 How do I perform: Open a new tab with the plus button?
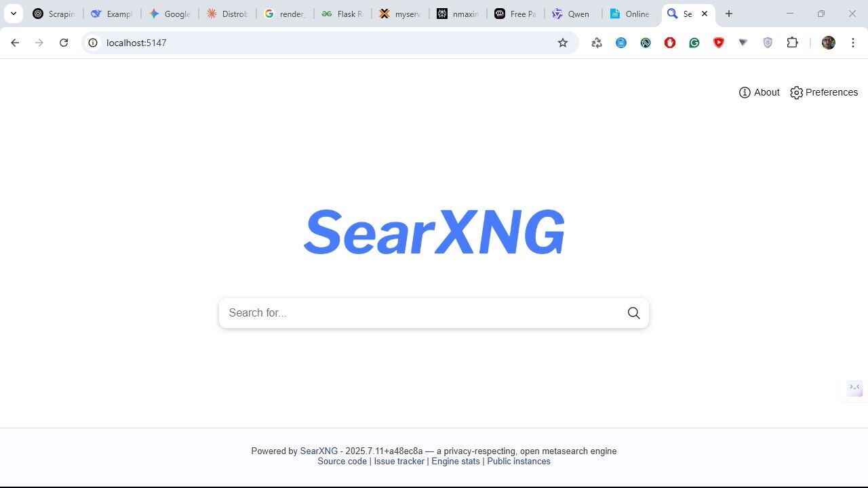pyautogui.click(x=729, y=14)
